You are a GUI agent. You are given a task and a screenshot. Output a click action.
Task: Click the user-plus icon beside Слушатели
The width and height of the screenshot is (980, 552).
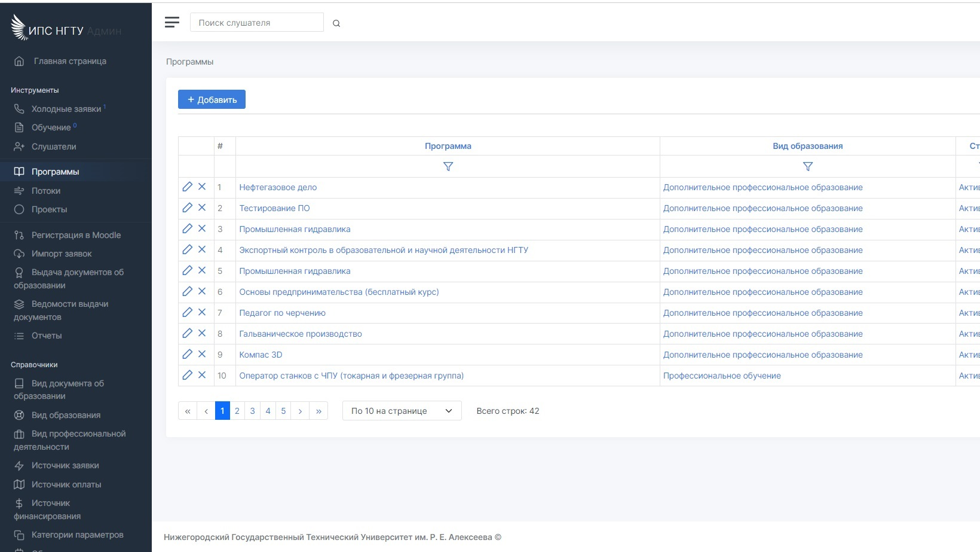point(19,147)
